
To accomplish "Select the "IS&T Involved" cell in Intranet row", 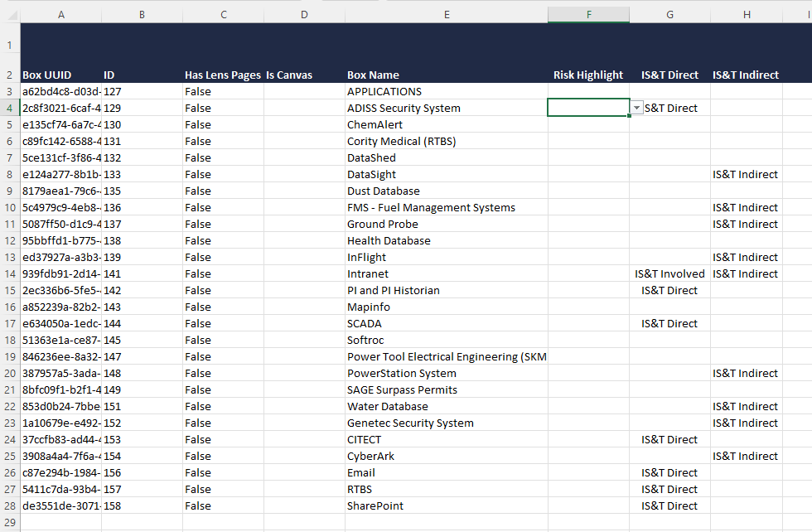I will click(669, 274).
